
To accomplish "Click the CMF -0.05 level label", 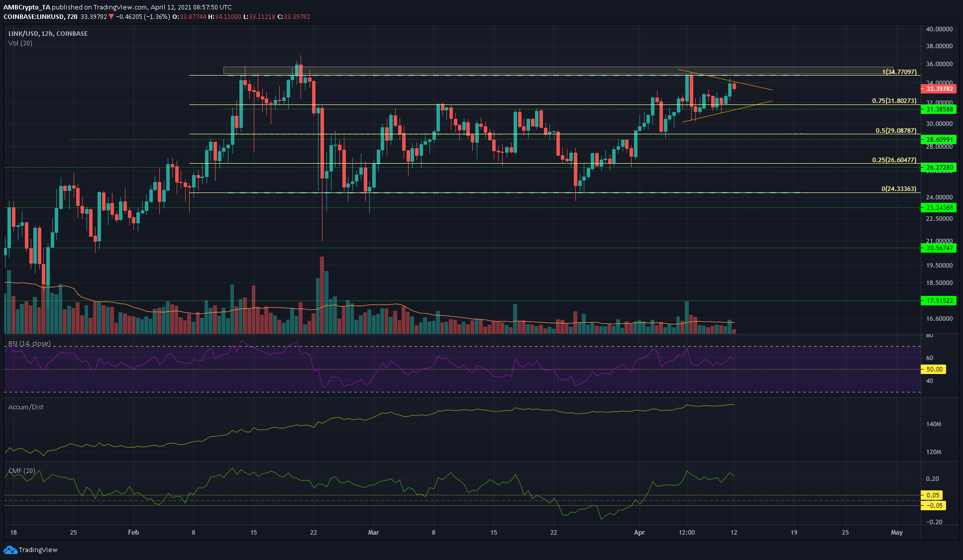I will [x=934, y=505].
